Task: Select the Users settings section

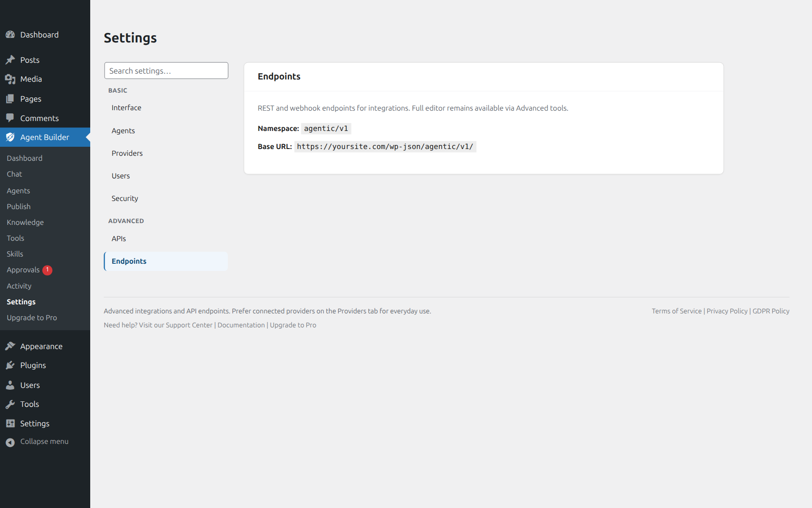Action: pos(166,176)
